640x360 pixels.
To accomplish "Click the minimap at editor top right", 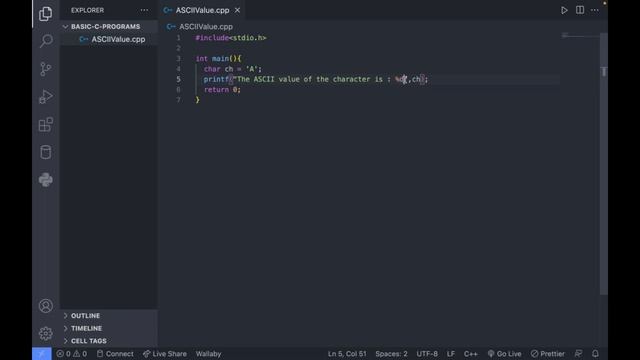I will (580, 36).
